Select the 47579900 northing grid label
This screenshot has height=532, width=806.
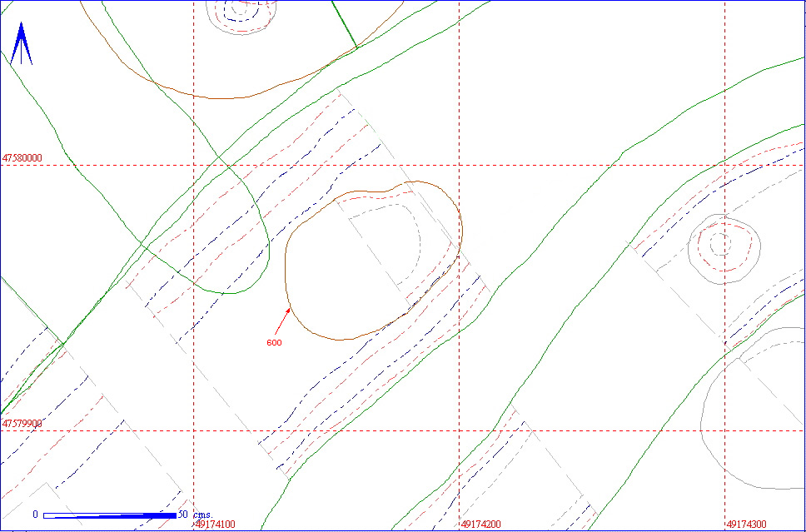tap(22, 424)
